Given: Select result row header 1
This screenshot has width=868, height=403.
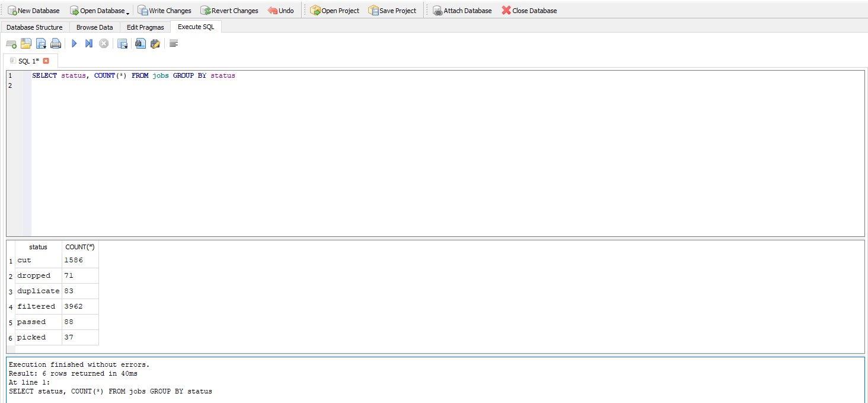Looking at the screenshot, I should click(11, 261).
